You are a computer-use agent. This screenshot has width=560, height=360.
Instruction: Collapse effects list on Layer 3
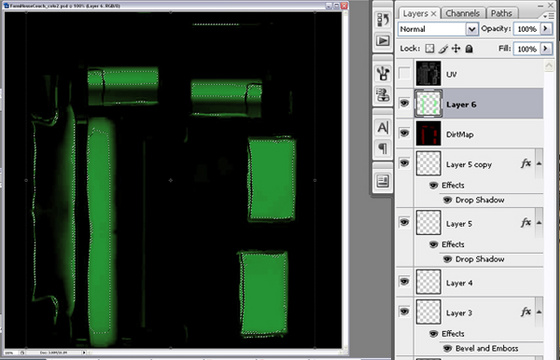(539, 312)
